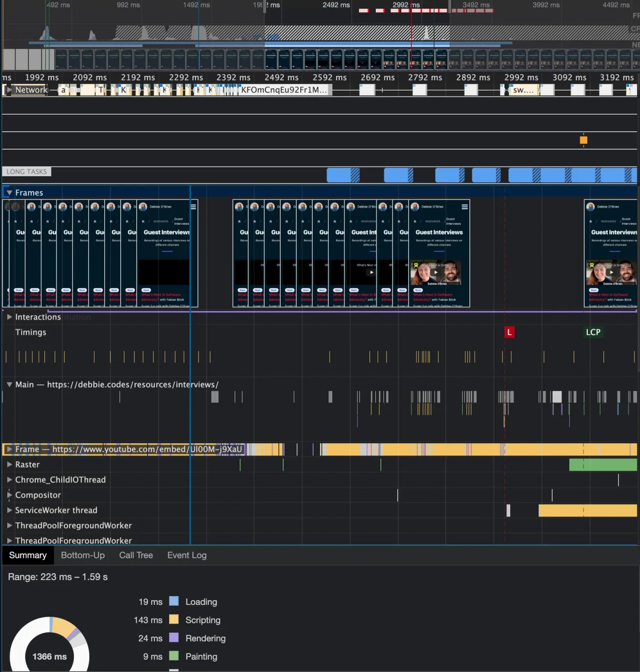Select the sw. network request bar

[523, 90]
